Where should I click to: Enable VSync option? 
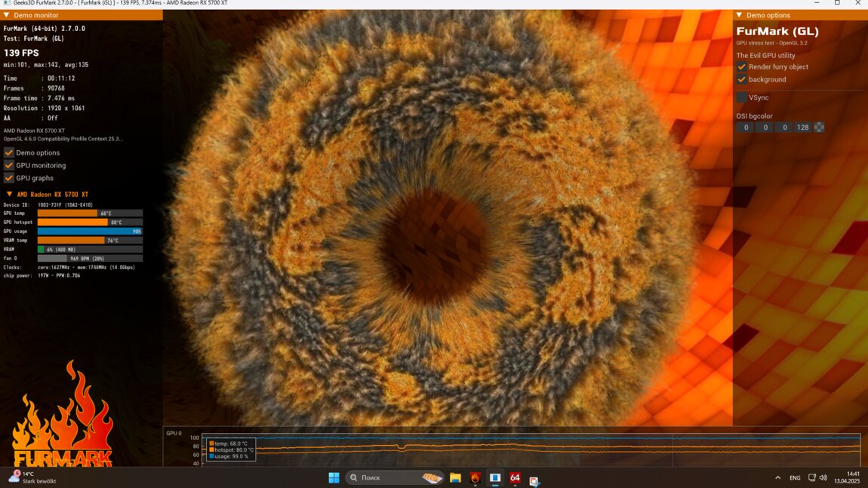(742, 97)
